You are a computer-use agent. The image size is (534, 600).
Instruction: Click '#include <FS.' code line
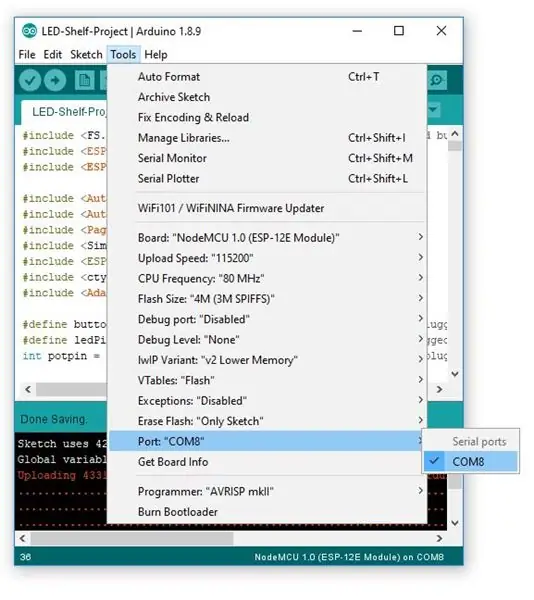[63, 135]
